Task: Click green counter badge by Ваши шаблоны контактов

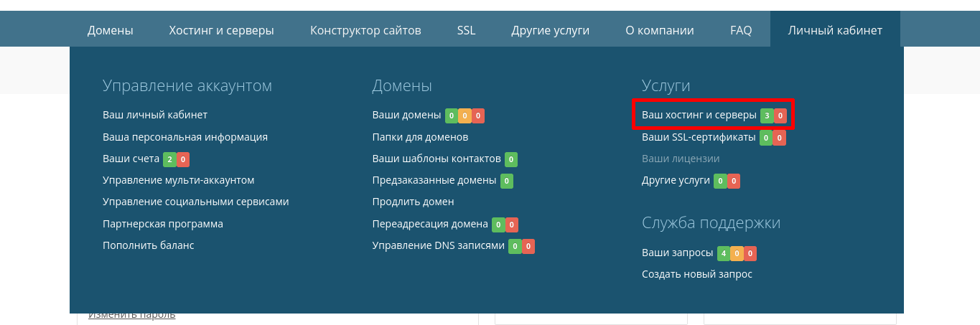Action: tap(510, 159)
